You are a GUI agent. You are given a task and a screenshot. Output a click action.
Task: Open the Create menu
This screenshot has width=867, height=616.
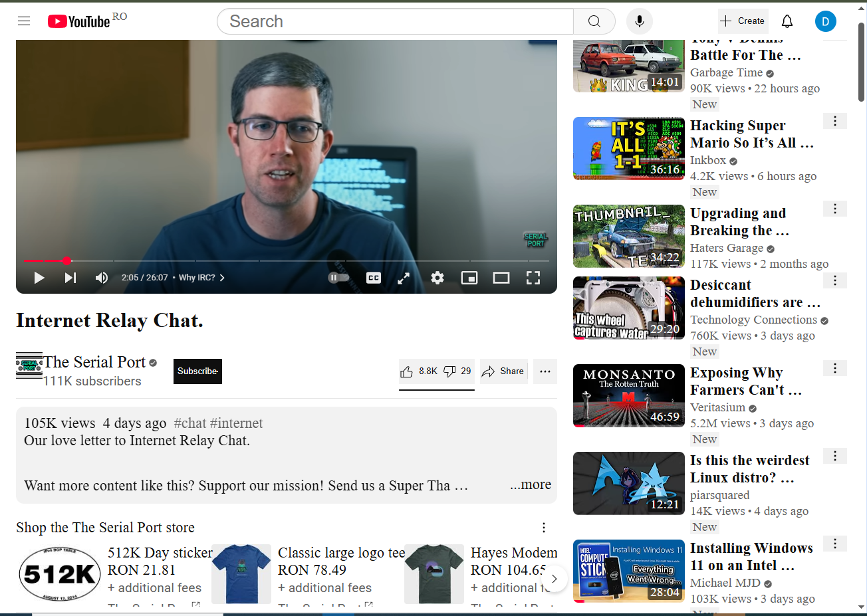pos(743,21)
